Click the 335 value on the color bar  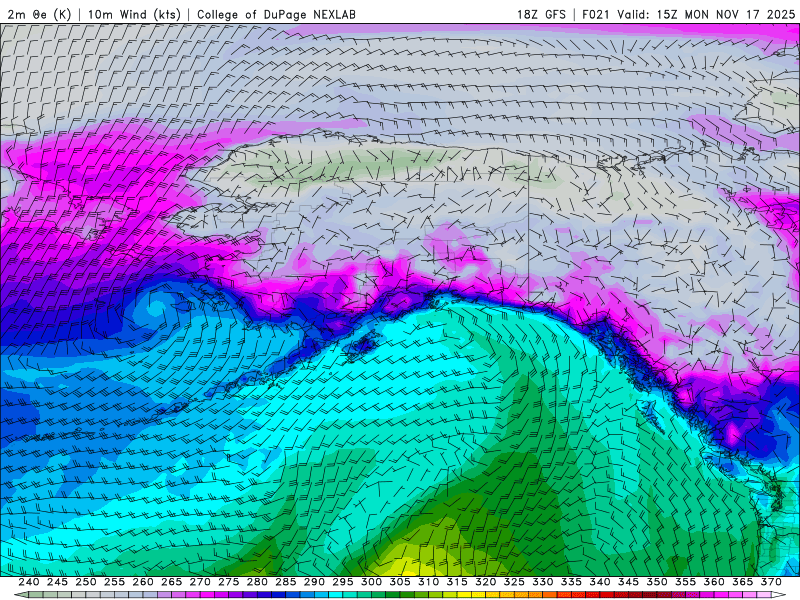point(571,582)
